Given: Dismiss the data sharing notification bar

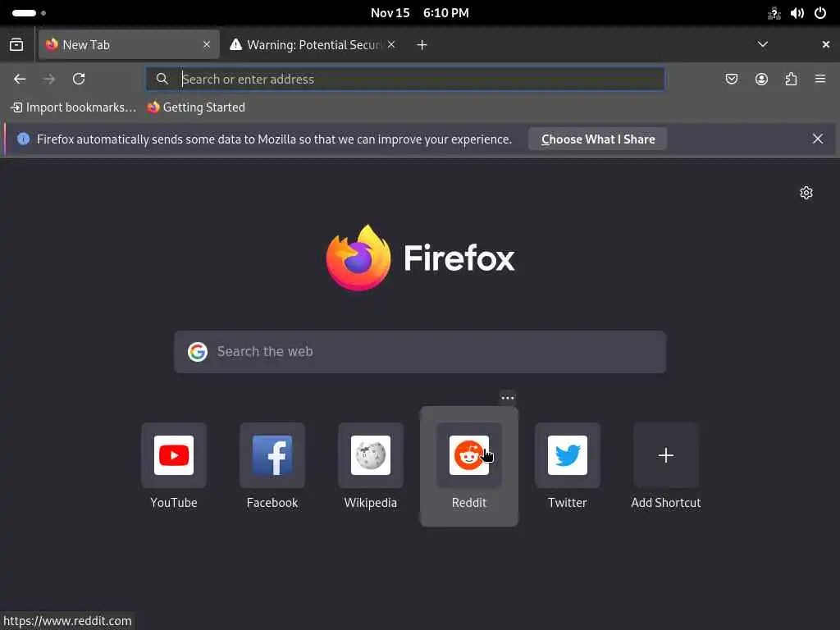Looking at the screenshot, I should tap(818, 139).
